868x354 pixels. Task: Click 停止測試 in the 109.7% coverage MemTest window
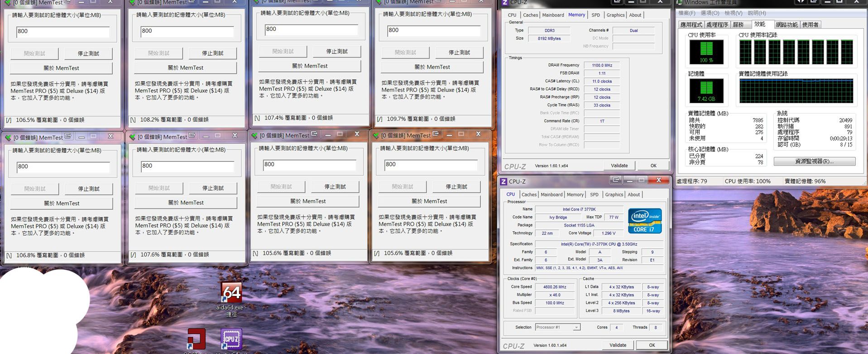[x=459, y=53]
